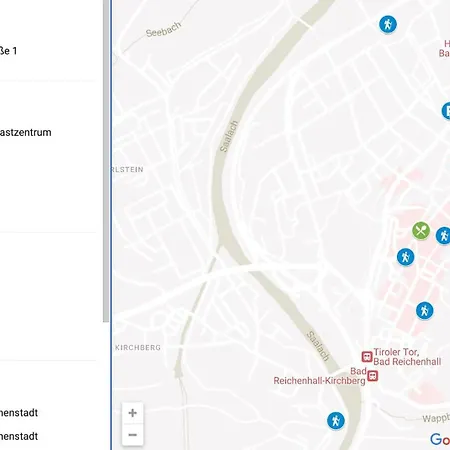The height and width of the screenshot is (450, 450).
Task: Zoom out with the minus button
Action: coord(133,435)
